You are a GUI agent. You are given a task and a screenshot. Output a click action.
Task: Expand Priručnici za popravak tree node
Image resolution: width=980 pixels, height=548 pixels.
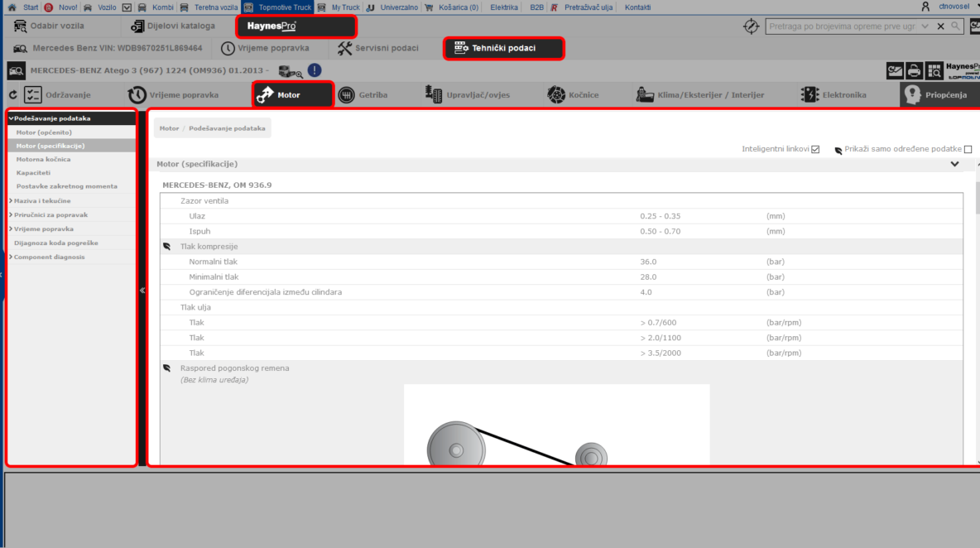coord(11,214)
